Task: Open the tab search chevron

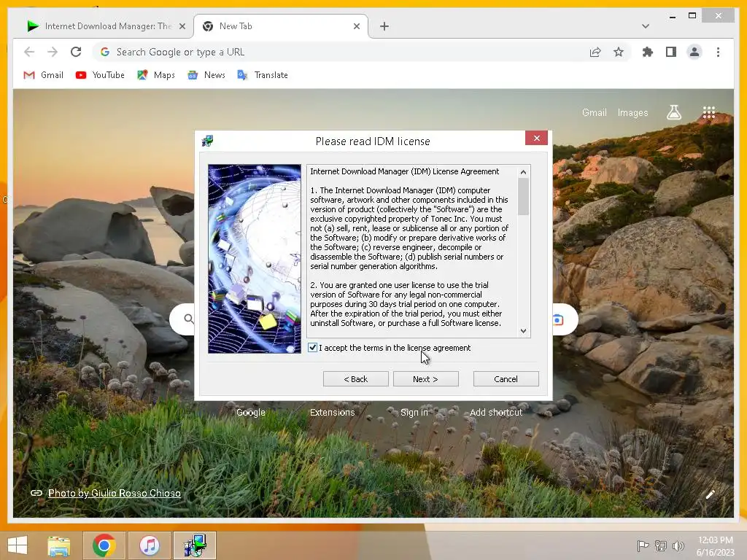Action: tap(645, 26)
